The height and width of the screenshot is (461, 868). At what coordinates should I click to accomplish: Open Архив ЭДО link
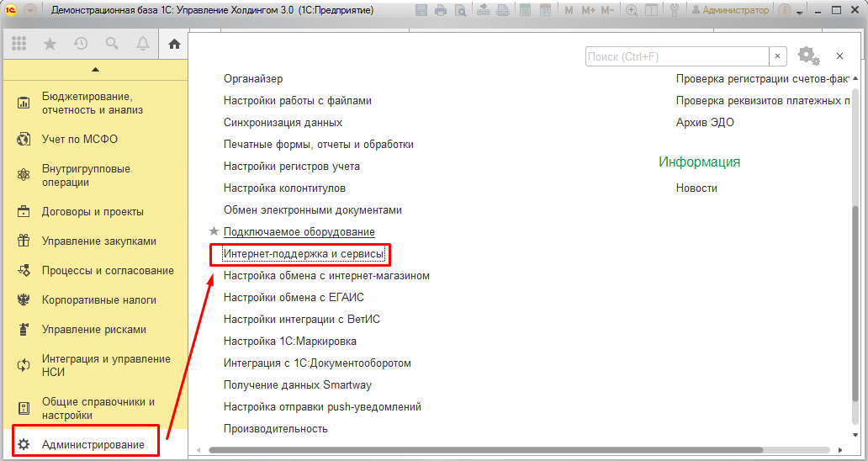click(x=705, y=122)
